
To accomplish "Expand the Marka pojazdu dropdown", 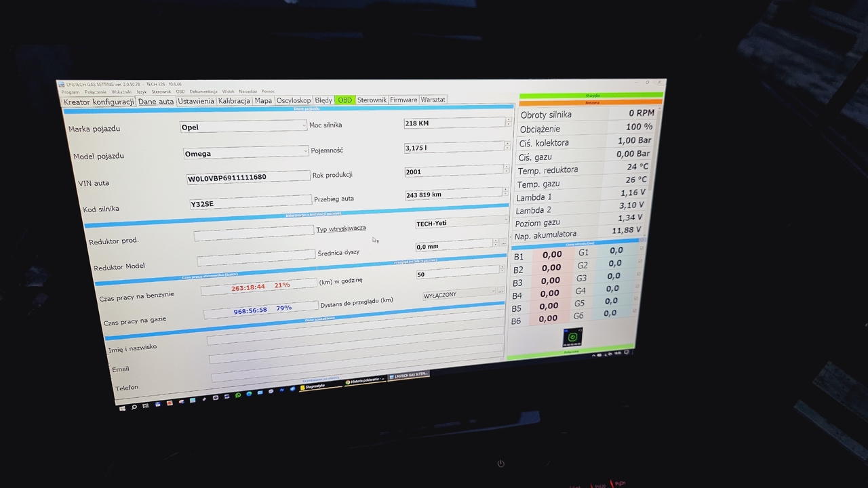I will (303, 125).
